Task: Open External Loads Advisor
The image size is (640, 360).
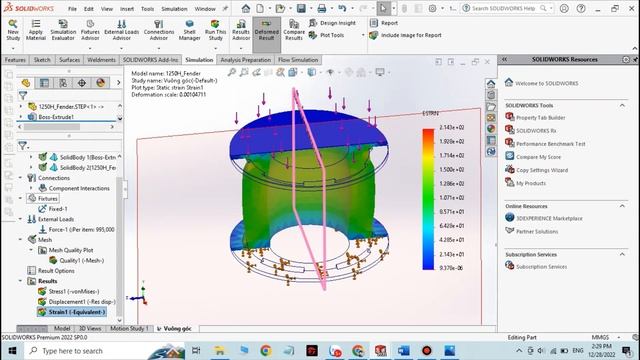Action: (122, 30)
